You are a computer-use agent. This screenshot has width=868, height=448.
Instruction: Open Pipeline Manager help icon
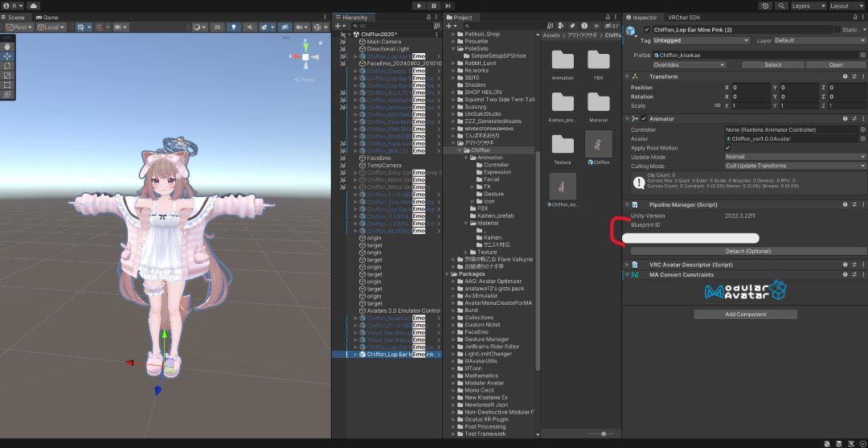click(x=845, y=204)
